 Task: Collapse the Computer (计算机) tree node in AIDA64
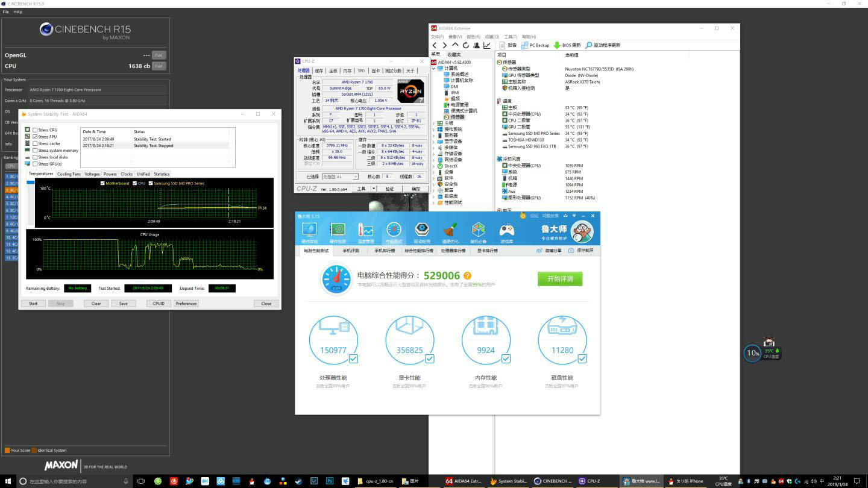tap(433, 68)
